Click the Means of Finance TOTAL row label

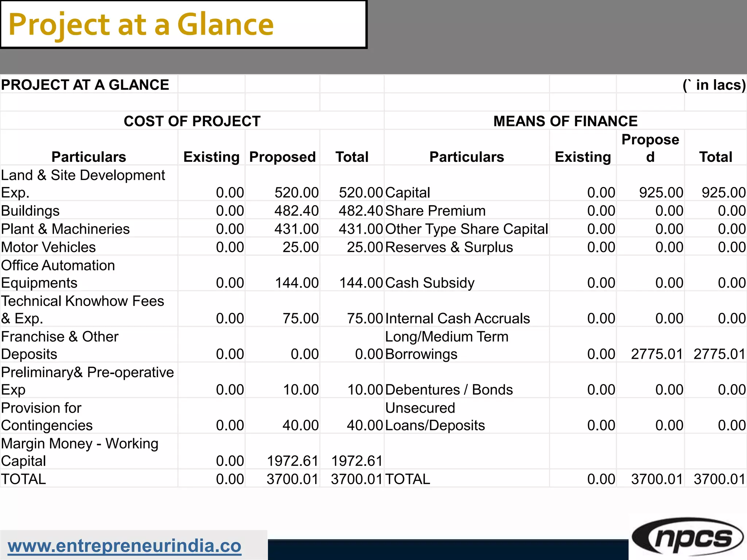pos(408,479)
